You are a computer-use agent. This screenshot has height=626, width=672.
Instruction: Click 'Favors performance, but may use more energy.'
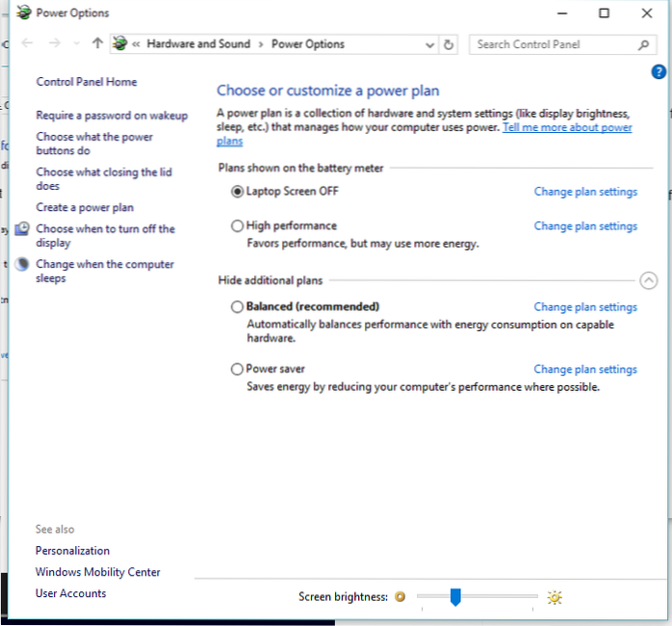point(363,244)
